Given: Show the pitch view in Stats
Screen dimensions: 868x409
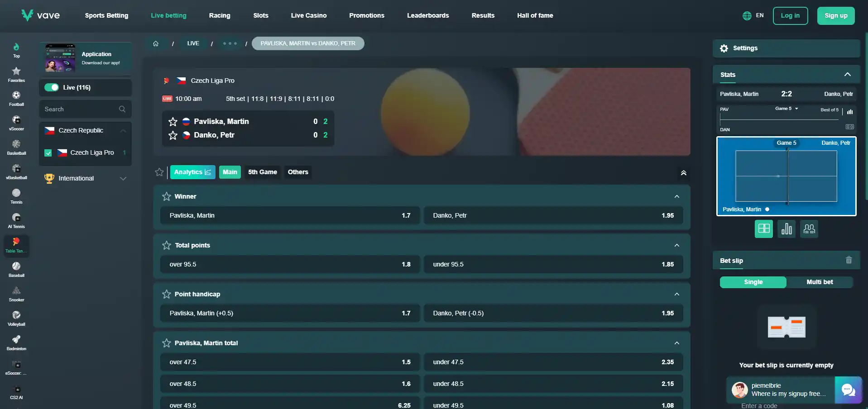Looking at the screenshot, I should 764,228.
